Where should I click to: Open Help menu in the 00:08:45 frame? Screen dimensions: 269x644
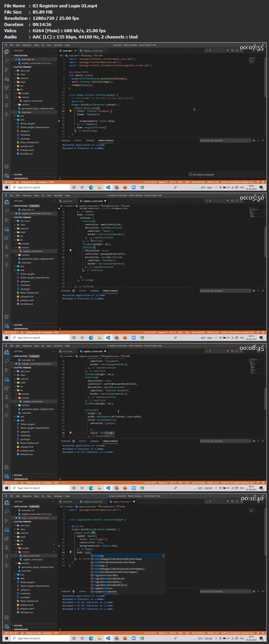[x=67, y=346]
